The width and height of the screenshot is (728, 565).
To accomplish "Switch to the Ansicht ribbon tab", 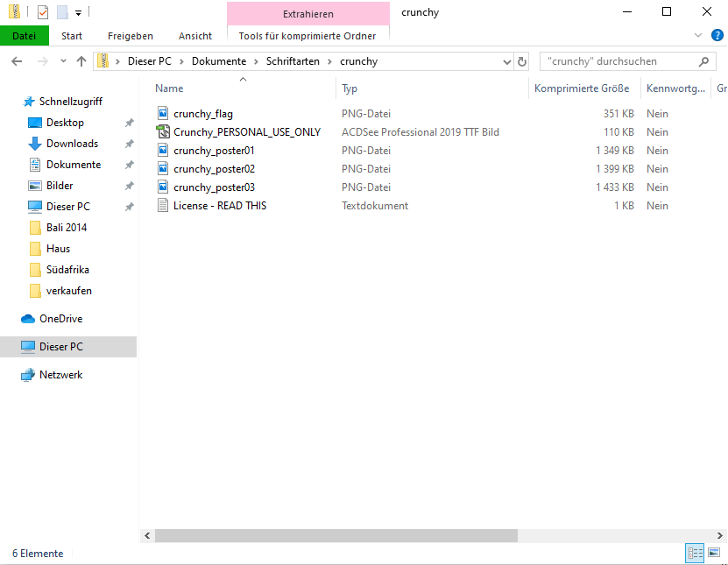I will pyautogui.click(x=195, y=36).
